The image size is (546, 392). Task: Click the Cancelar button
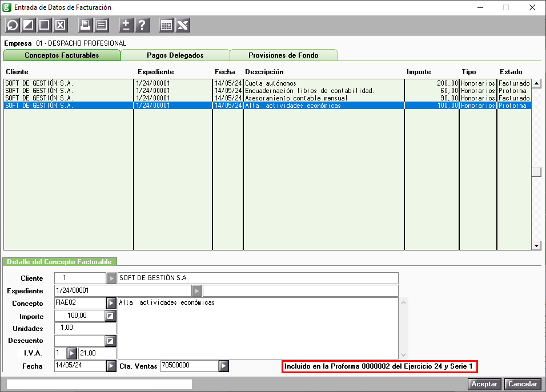coord(523,384)
